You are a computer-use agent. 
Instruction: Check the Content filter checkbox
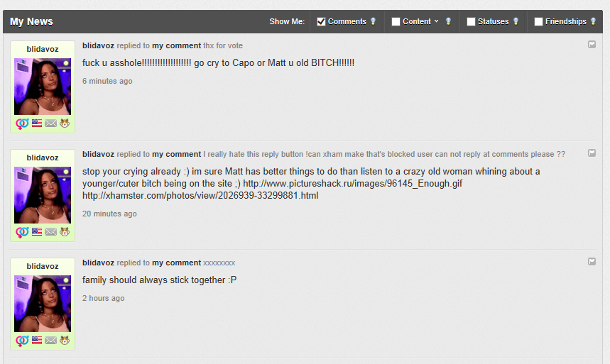(x=396, y=21)
